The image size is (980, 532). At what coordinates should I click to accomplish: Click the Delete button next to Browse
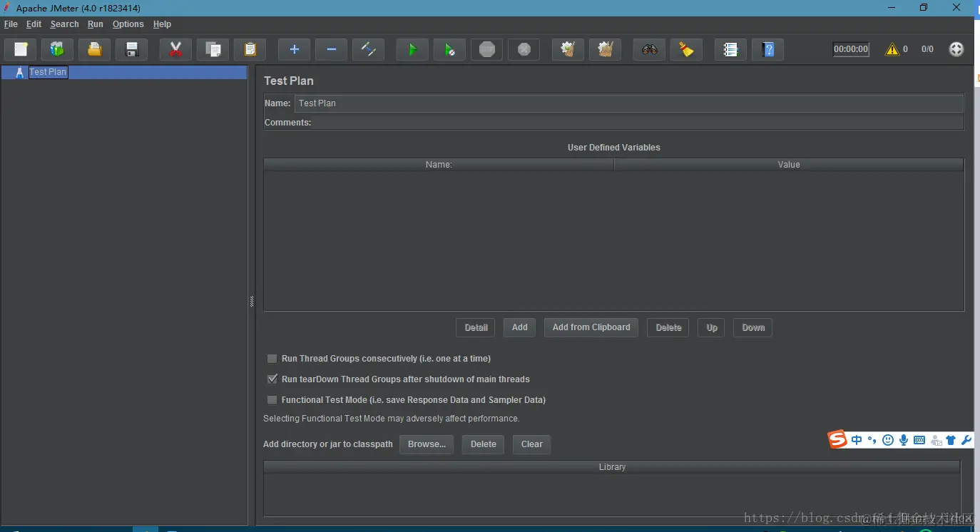[484, 444]
